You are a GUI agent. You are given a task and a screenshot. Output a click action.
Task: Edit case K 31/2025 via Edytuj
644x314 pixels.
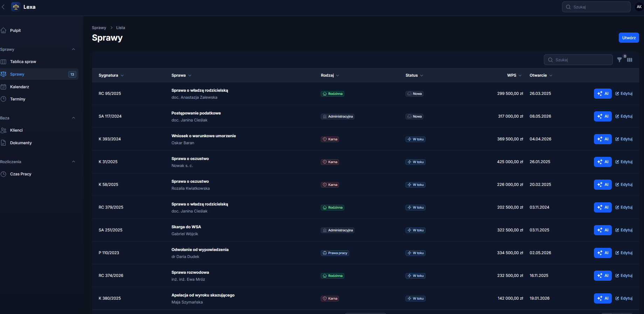coord(624,162)
